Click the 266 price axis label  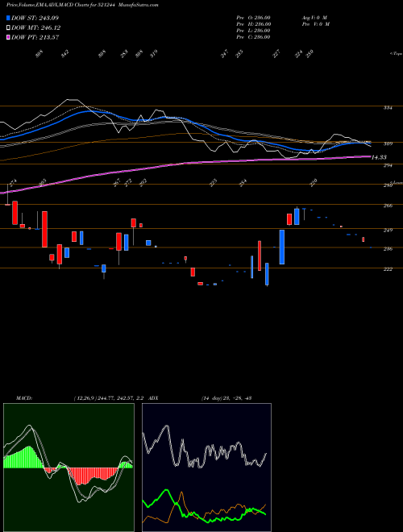pyautogui.click(x=388, y=206)
